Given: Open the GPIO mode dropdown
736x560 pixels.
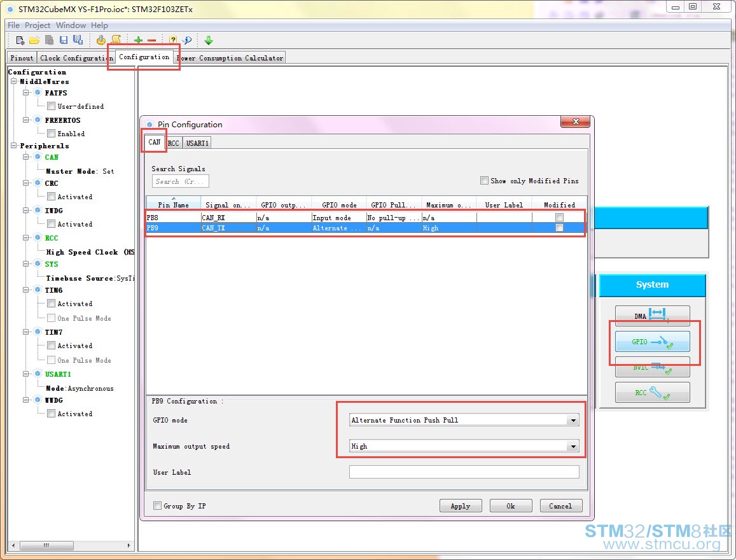Looking at the screenshot, I should tap(573, 420).
